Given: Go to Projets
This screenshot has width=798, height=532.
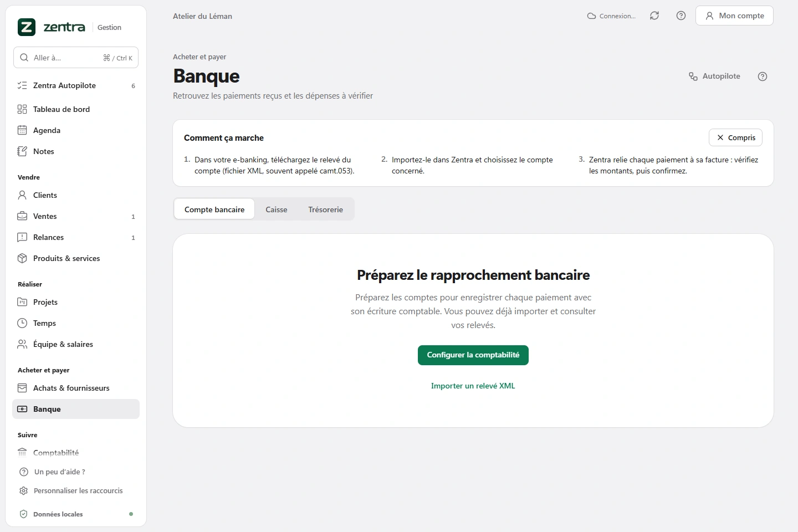Looking at the screenshot, I should [76, 302].
